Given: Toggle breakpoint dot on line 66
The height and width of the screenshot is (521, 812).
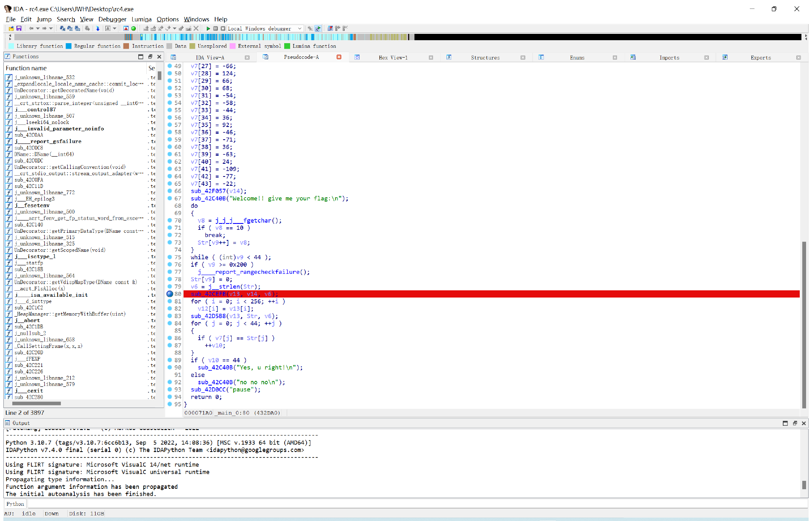Looking at the screenshot, I should click(170, 191).
